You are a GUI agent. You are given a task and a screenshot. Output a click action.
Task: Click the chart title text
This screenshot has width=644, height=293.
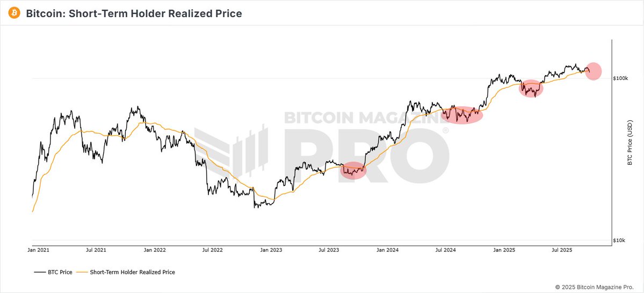pos(134,13)
